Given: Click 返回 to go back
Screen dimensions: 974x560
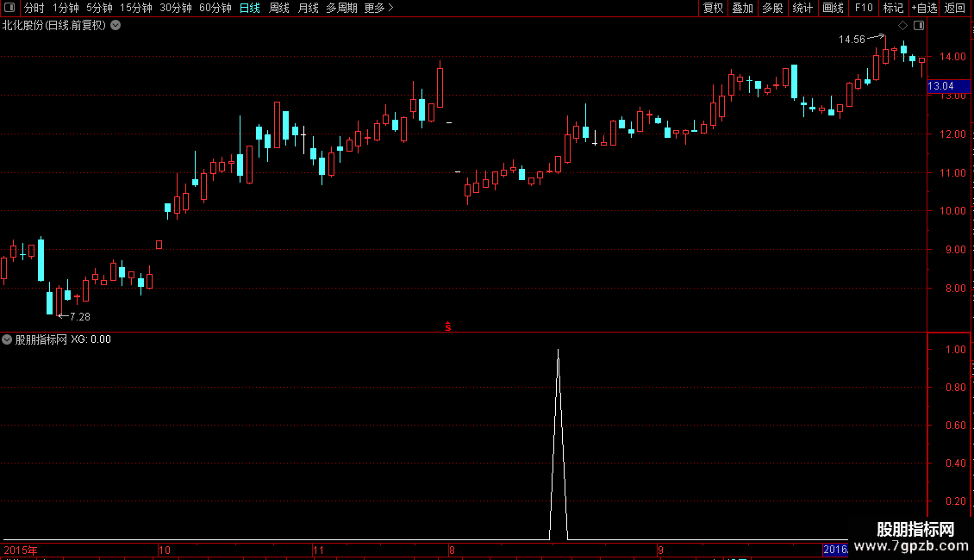Looking at the screenshot, I should point(955,8).
